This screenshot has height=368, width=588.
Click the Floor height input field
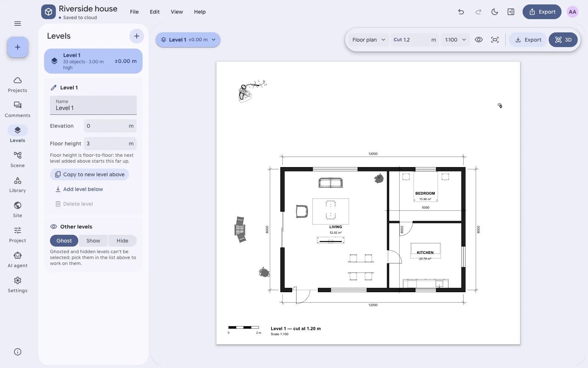coord(110,144)
